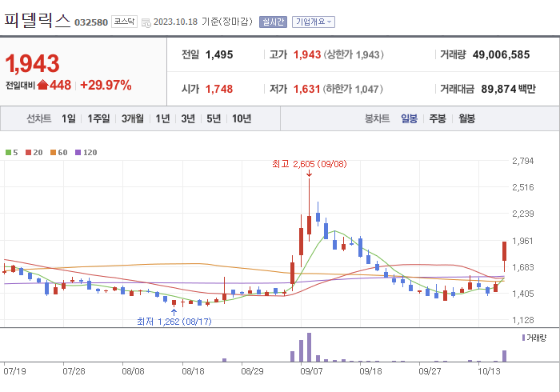
Task: Select 월봉 monthly candle chart
Action: click(x=466, y=118)
